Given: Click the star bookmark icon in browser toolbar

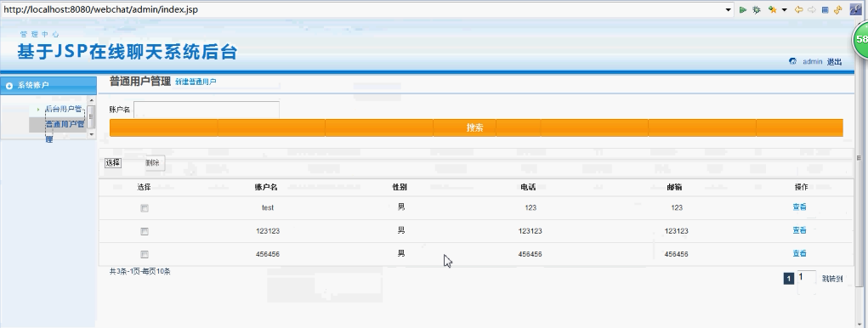Looking at the screenshot, I should 772,9.
